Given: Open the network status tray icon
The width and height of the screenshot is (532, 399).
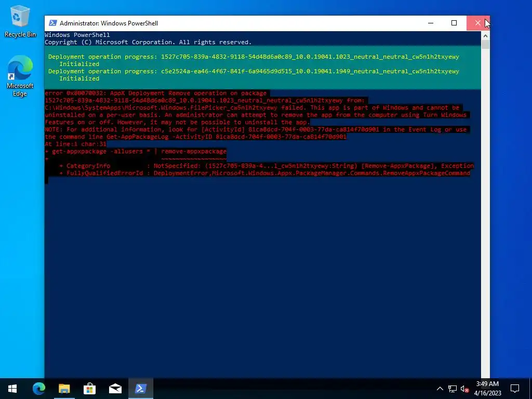Looking at the screenshot, I should tap(453, 389).
